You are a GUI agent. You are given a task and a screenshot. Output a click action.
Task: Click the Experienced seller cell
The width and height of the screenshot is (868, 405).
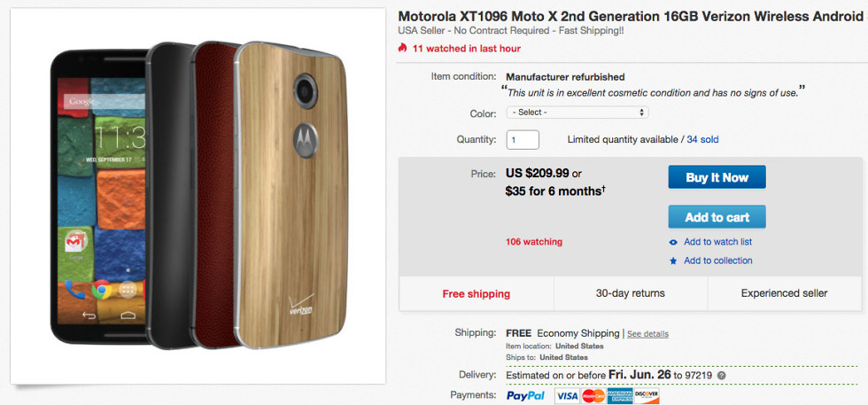pyautogui.click(x=784, y=293)
